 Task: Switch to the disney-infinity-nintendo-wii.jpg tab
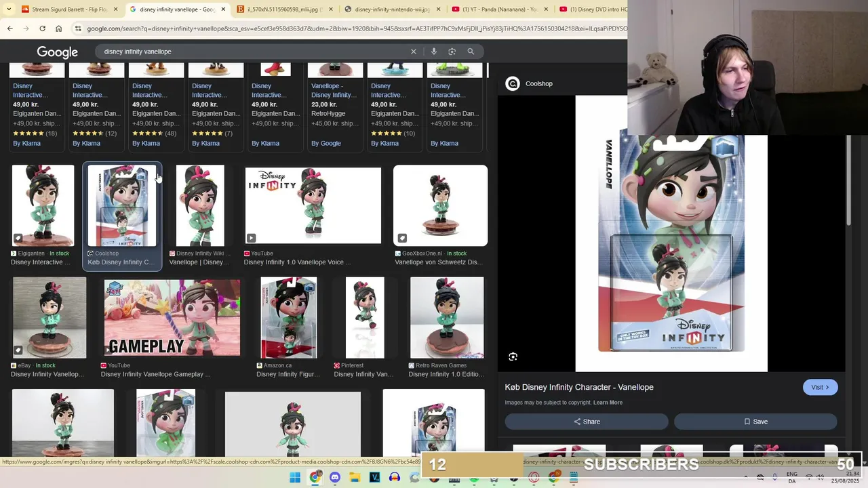392,9
